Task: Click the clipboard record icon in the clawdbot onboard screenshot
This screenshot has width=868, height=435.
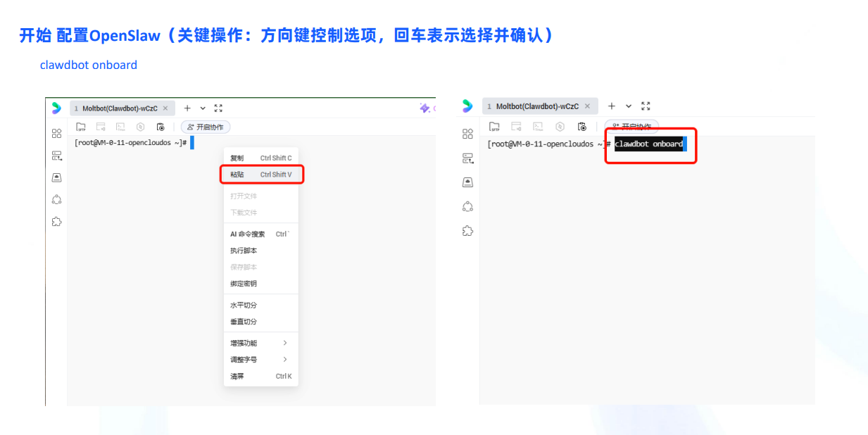Action: click(x=581, y=127)
